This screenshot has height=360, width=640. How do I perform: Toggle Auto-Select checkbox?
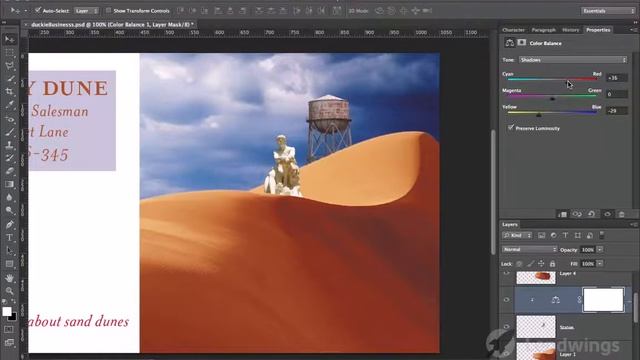click(x=38, y=10)
